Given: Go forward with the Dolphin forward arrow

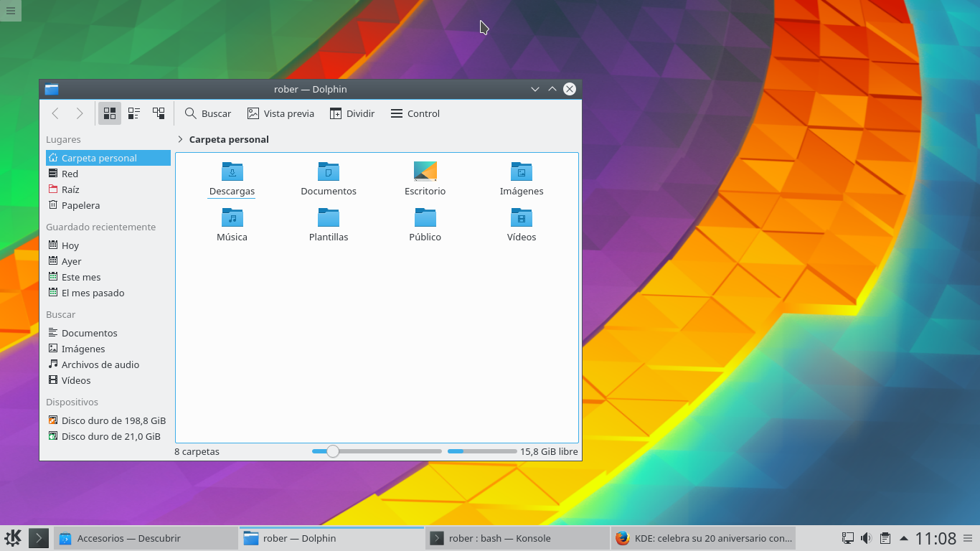Looking at the screenshot, I should point(79,113).
